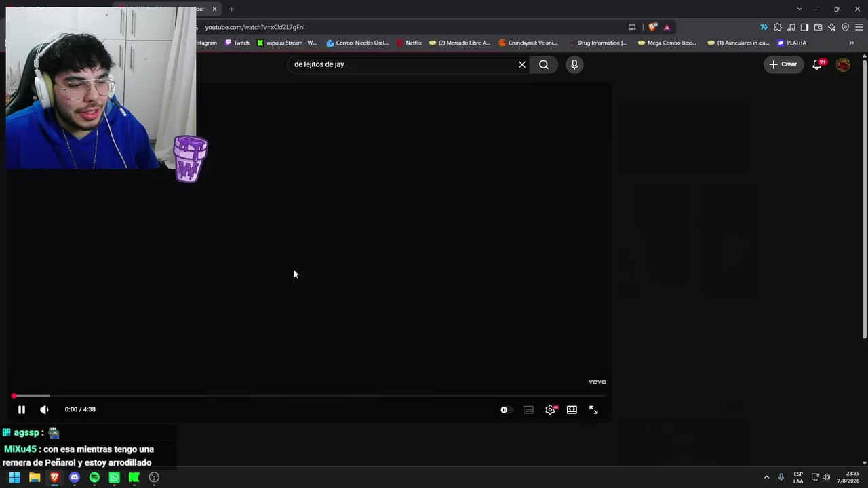The height and width of the screenshot is (488, 868).
Task: Open the Brave VPN shield icon
Action: click(x=845, y=27)
